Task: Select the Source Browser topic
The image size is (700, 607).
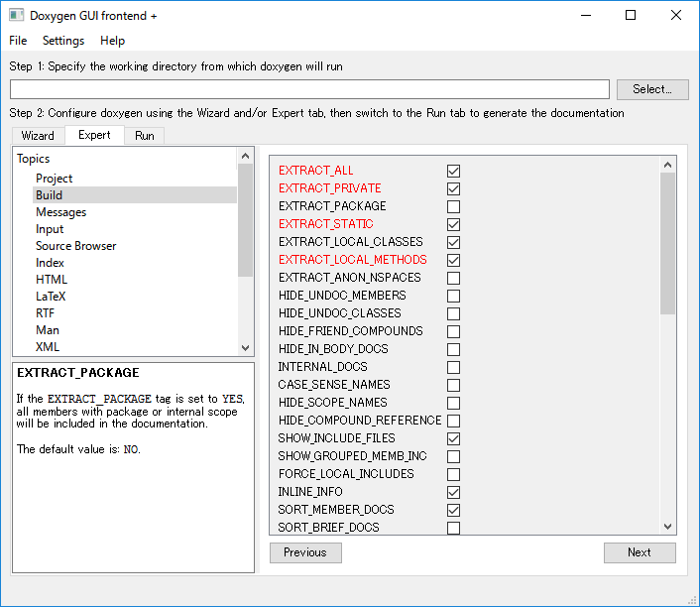Action: [x=76, y=246]
